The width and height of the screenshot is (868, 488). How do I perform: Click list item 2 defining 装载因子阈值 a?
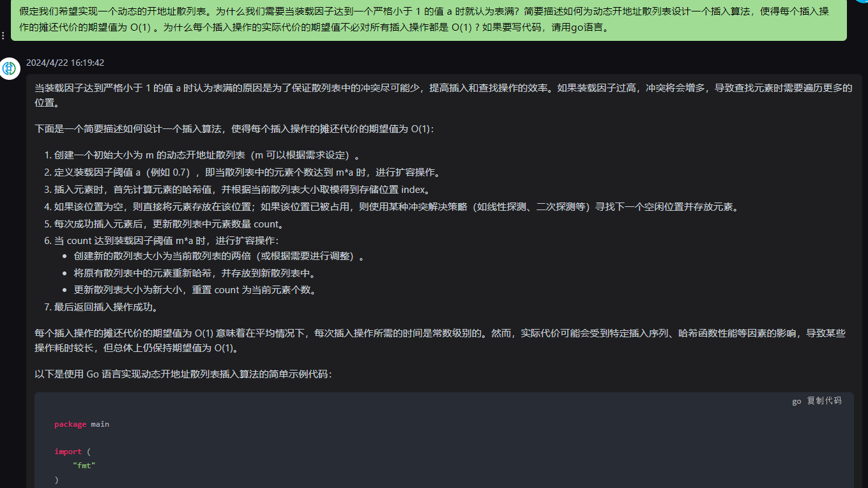[242, 172]
